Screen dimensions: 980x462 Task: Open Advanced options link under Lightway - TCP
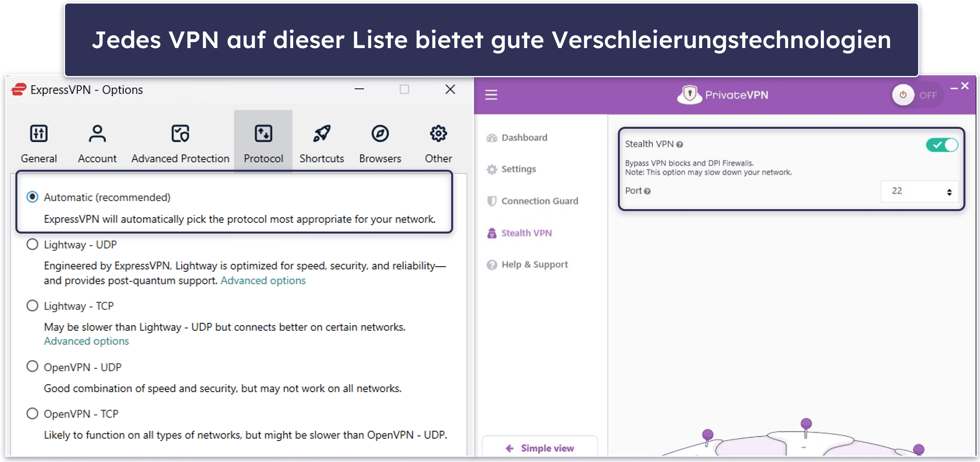point(86,341)
